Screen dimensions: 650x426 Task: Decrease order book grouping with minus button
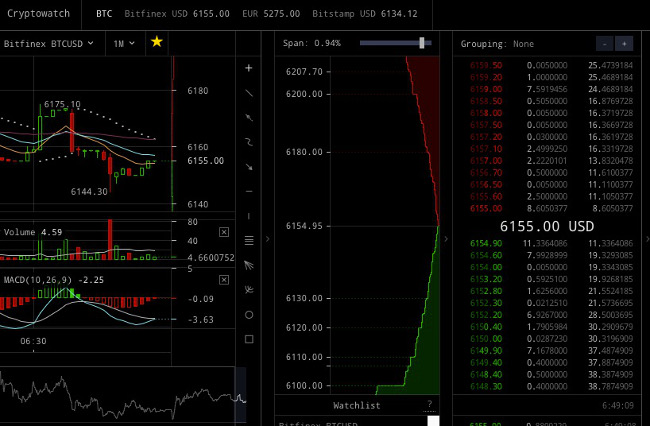point(604,44)
